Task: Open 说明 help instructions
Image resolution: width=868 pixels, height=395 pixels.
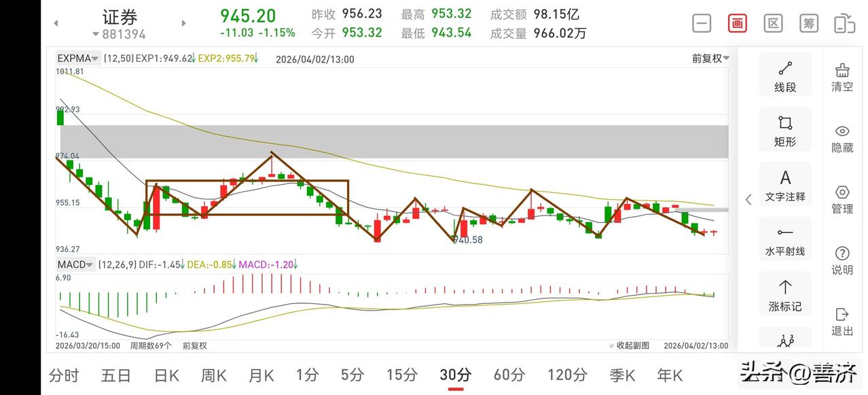Action: coord(842,261)
